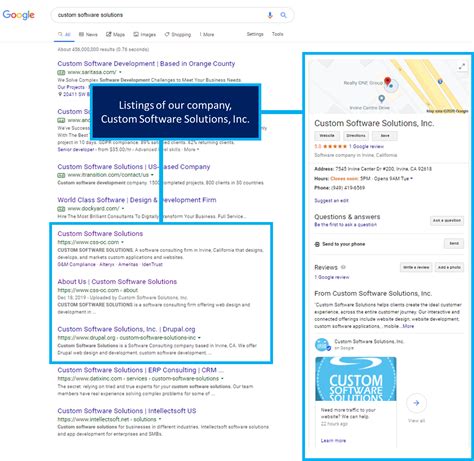The image size is (474, 461).
Task: Switch to the Images tab
Action: (145, 34)
